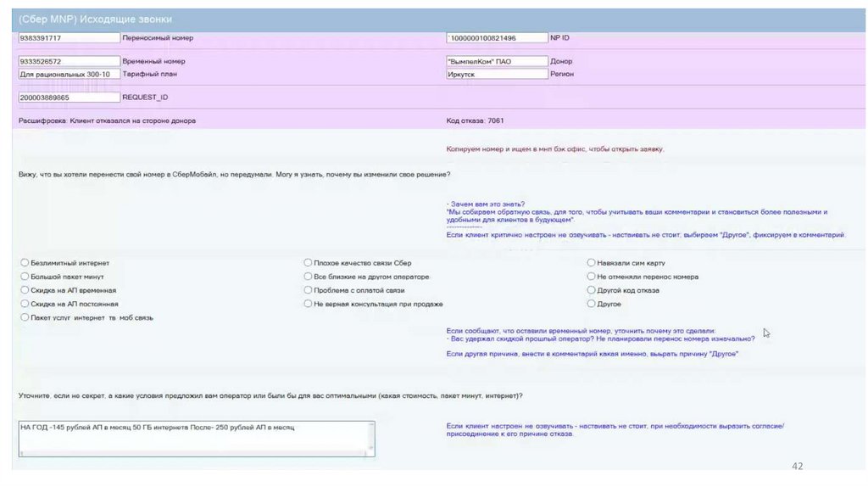Image resolution: width=868 pixels, height=487 pixels.
Task: Select 'Скидка на АП временная' option
Action: (25, 290)
